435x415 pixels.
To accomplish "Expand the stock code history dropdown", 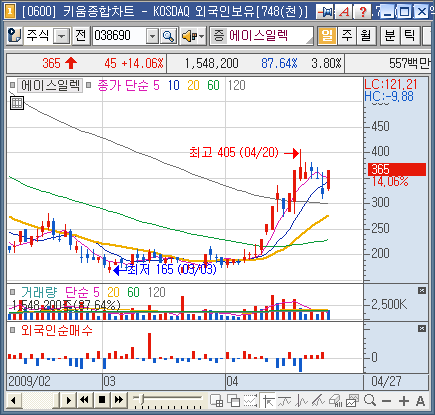I will 152,36.
